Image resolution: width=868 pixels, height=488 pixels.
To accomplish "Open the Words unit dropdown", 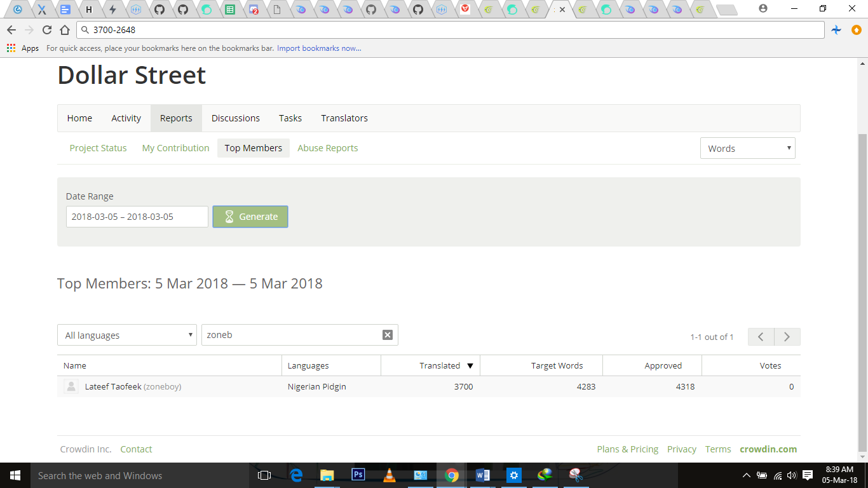I will tap(748, 148).
